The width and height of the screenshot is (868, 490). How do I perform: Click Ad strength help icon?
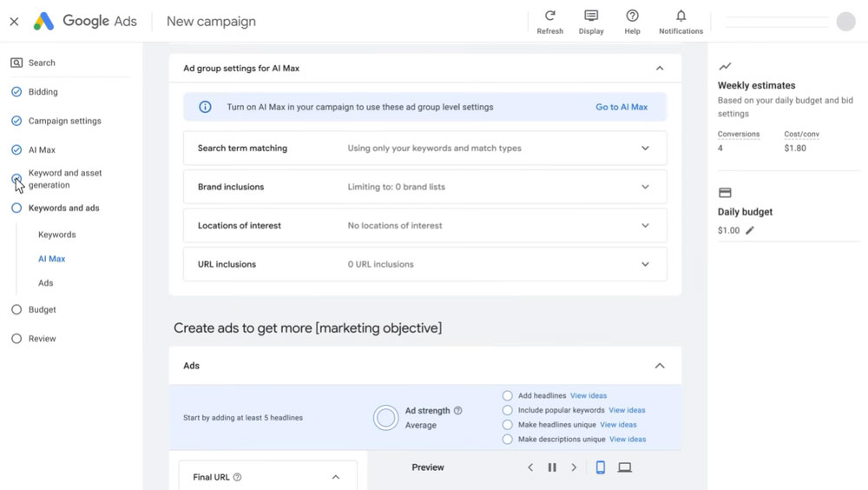(457, 411)
